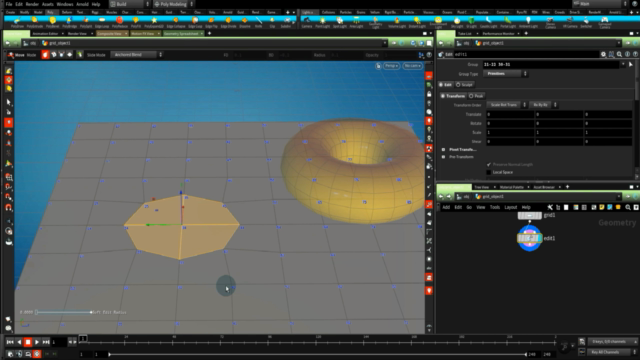Open the Transform Order Scale Rot Trans dropdown

(507, 105)
